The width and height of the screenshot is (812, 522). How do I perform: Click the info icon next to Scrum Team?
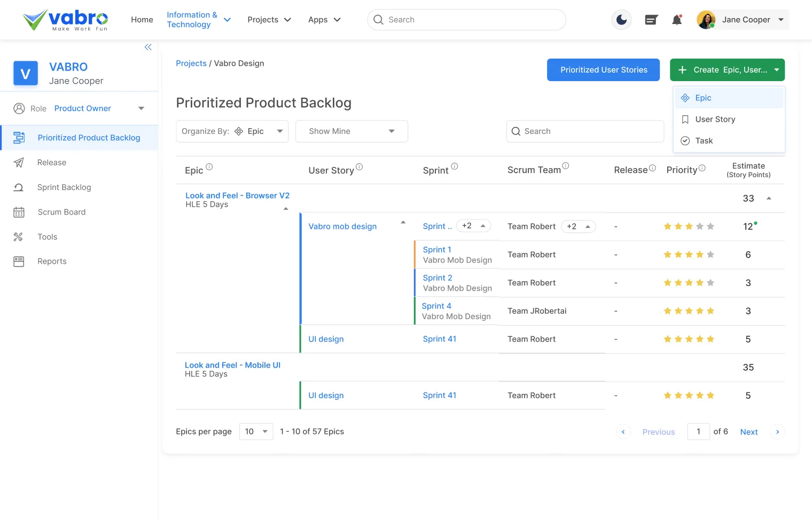click(x=566, y=166)
